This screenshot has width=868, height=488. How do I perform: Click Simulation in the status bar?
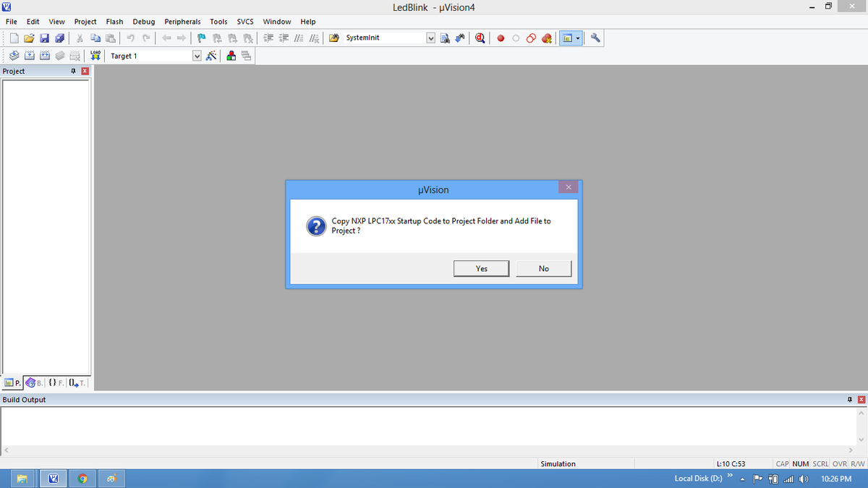(x=558, y=463)
